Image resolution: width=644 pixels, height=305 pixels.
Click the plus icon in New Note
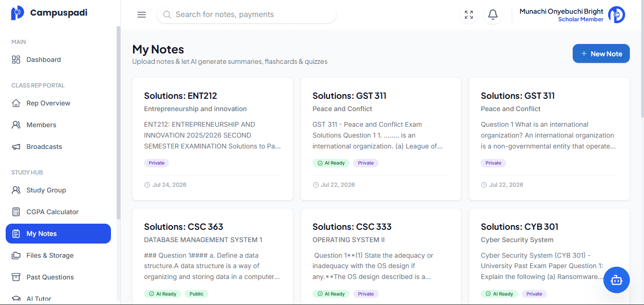pyautogui.click(x=584, y=54)
